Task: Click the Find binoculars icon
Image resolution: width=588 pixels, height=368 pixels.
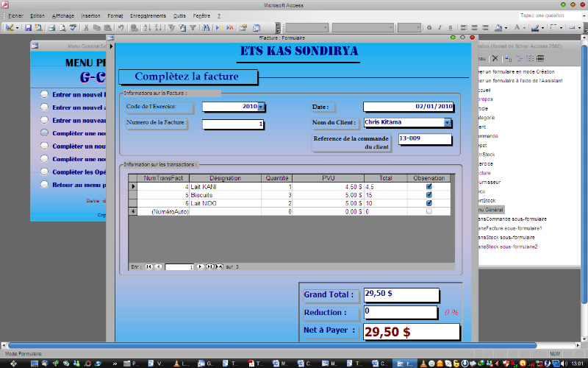Action: (205, 28)
